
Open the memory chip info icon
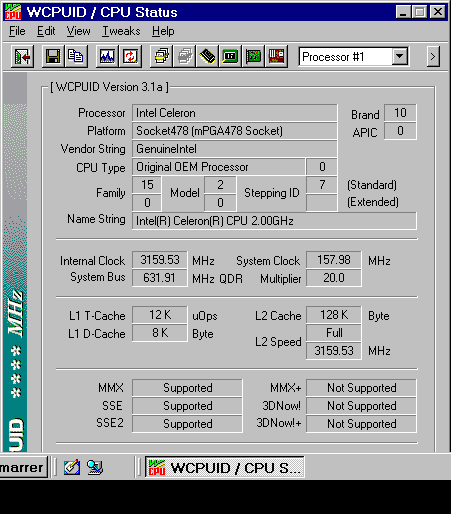click(207, 57)
